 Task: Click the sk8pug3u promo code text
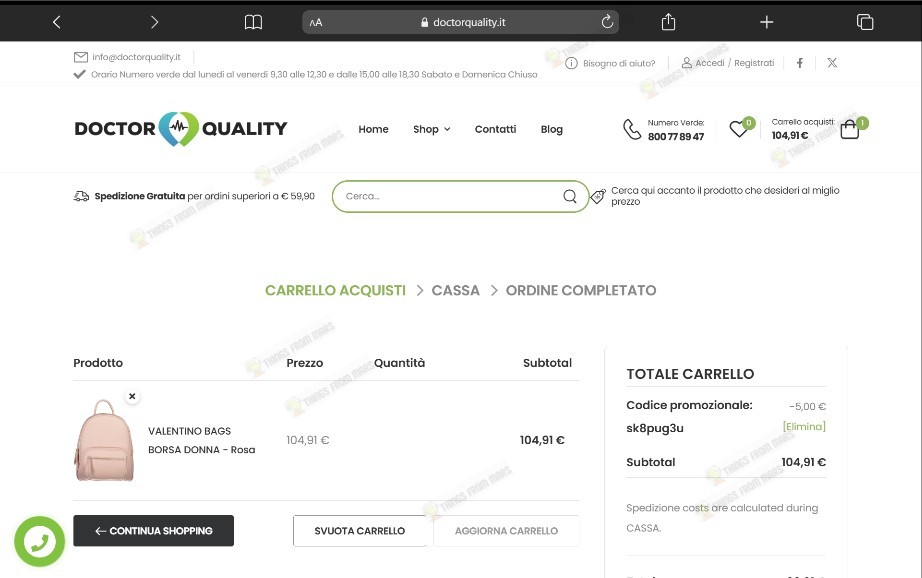[x=655, y=428]
